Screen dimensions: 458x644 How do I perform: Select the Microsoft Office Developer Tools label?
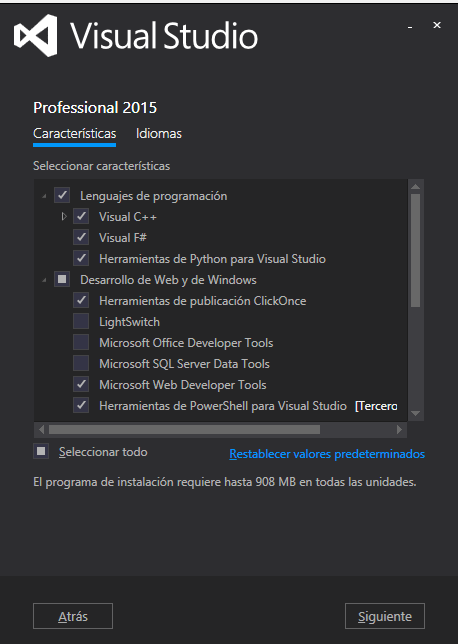point(186,343)
